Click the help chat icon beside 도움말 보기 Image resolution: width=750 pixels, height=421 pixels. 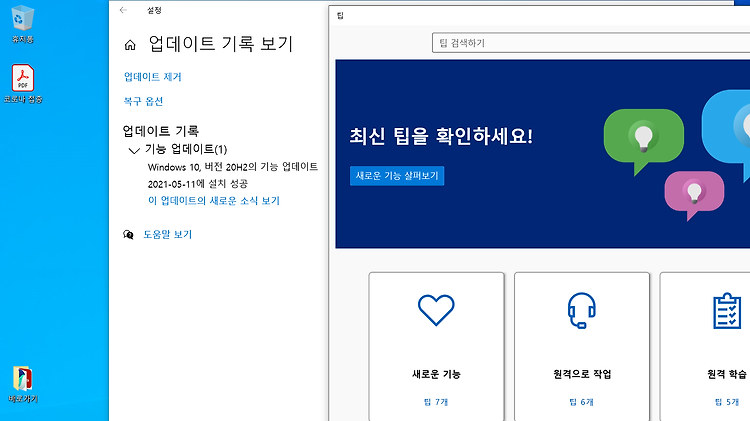(x=128, y=234)
